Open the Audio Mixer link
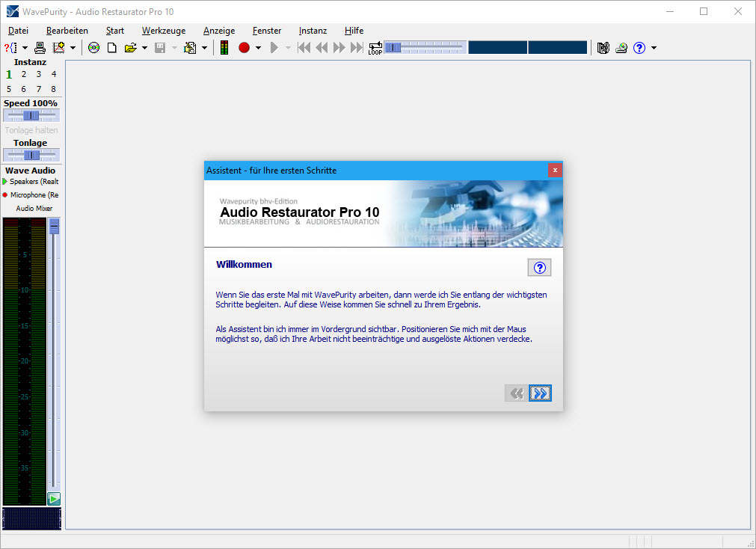 34,209
